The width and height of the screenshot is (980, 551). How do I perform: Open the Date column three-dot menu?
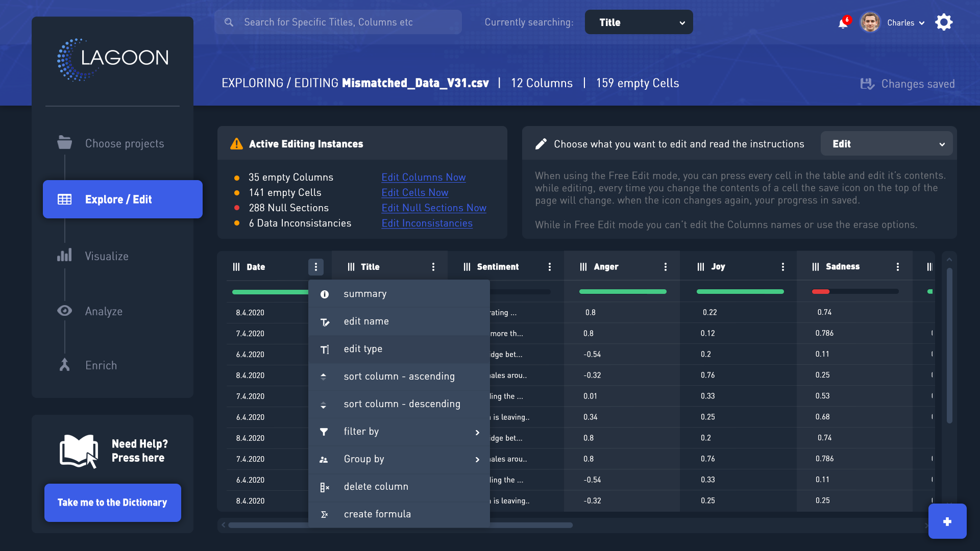point(316,267)
